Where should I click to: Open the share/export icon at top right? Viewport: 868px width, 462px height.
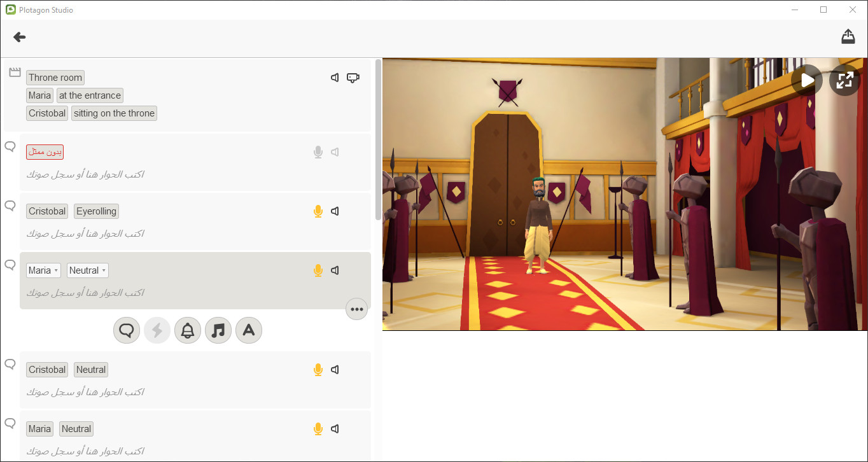[848, 36]
